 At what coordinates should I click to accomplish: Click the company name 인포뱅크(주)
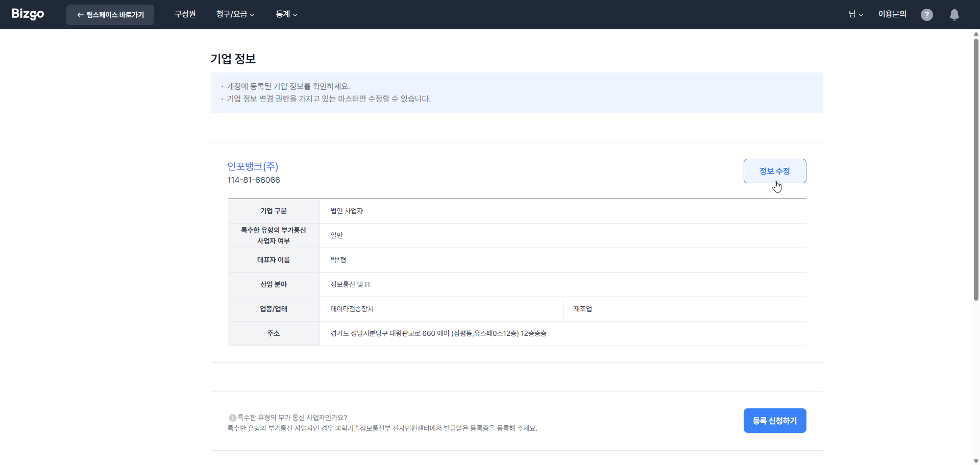[x=253, y=166]
